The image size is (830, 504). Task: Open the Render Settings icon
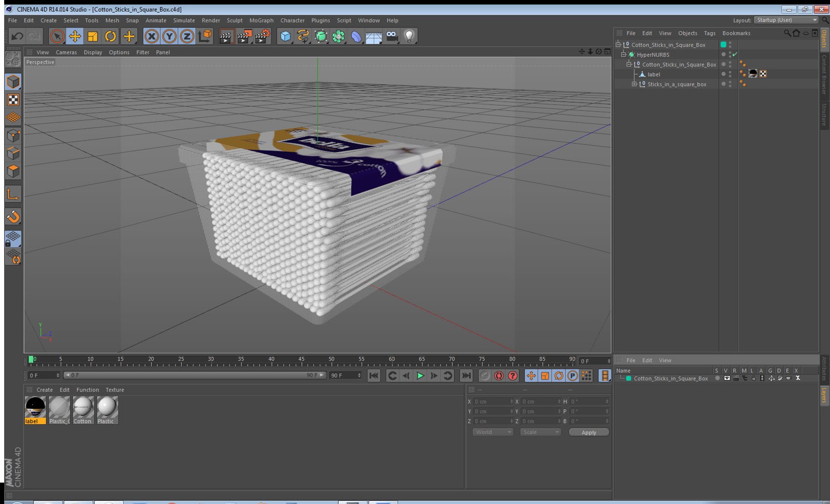[x=262, y=36]
